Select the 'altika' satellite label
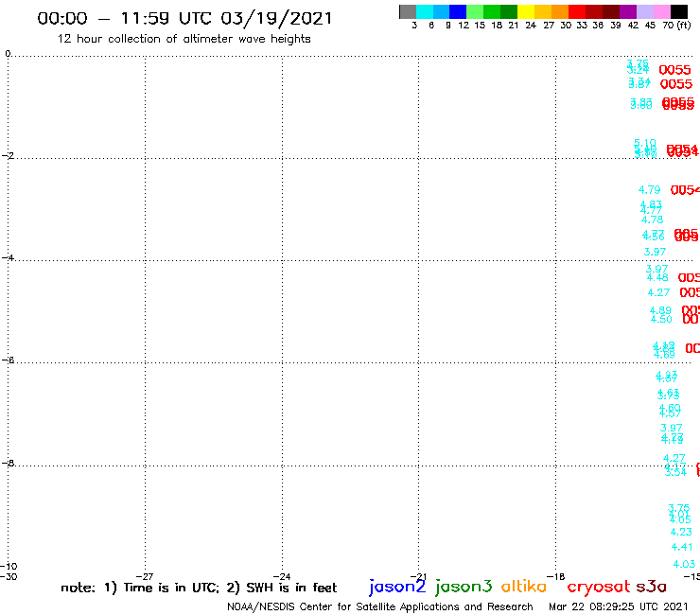The height and width of the screenshot is (615, 700). (524, 586)
